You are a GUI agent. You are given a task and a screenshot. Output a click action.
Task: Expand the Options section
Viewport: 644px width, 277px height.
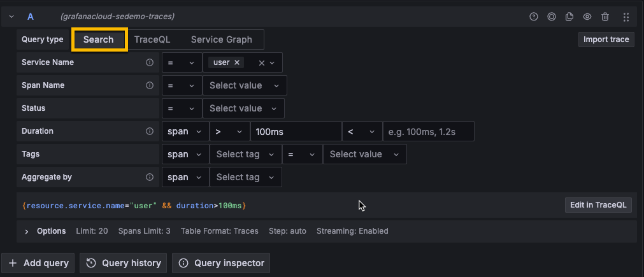pos(27,231)
